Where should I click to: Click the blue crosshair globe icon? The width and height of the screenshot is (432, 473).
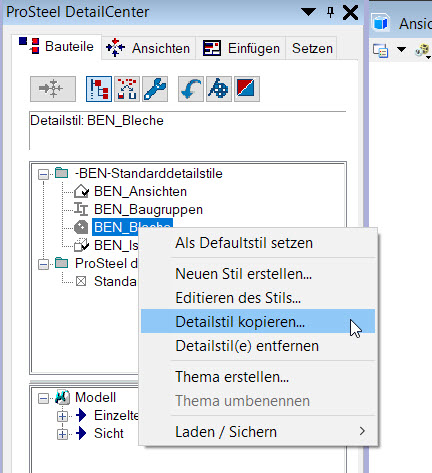pyautogui.click(x=219, y=89)
